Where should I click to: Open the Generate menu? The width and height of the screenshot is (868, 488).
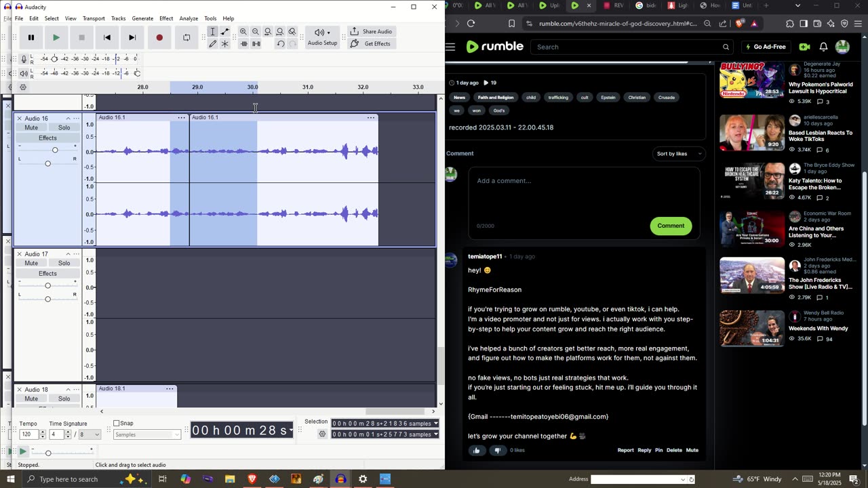[142, 18]
